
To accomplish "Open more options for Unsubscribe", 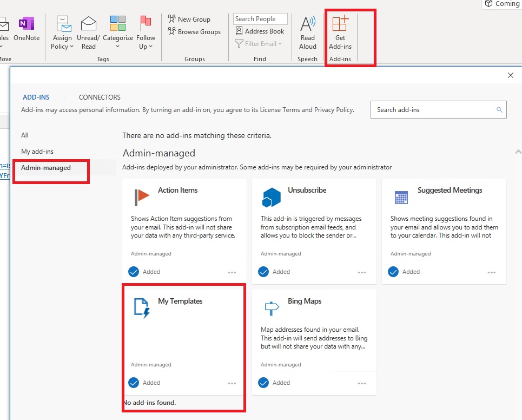I will point(362,272).
